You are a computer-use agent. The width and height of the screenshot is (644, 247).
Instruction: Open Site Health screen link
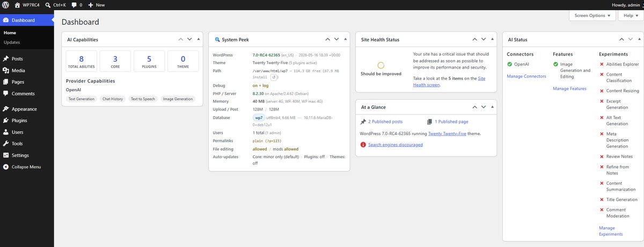(x=450, y=81)
